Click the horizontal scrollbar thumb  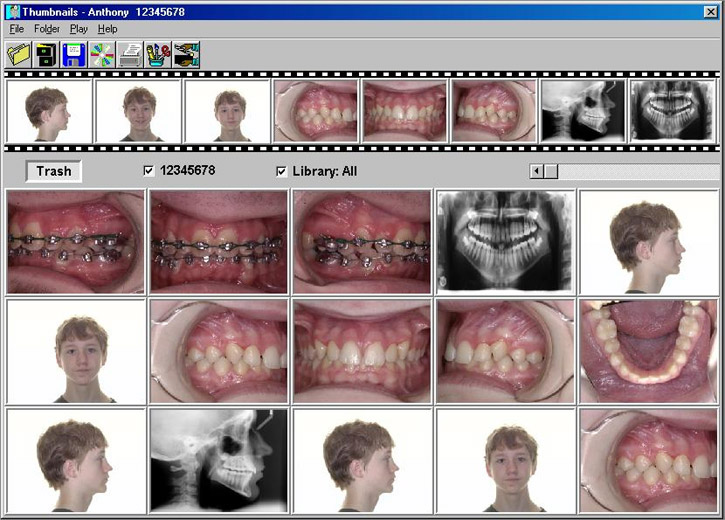(551, 171)
